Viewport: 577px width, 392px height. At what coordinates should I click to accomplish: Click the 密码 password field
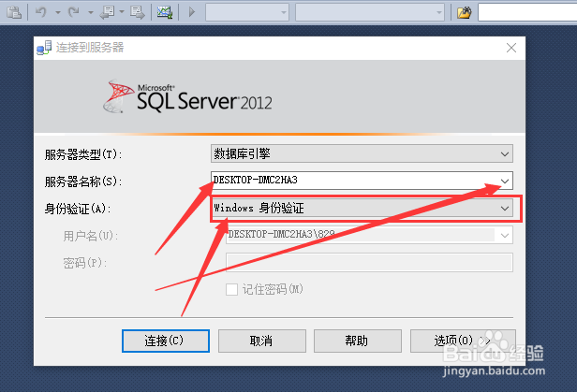point(369,262)
